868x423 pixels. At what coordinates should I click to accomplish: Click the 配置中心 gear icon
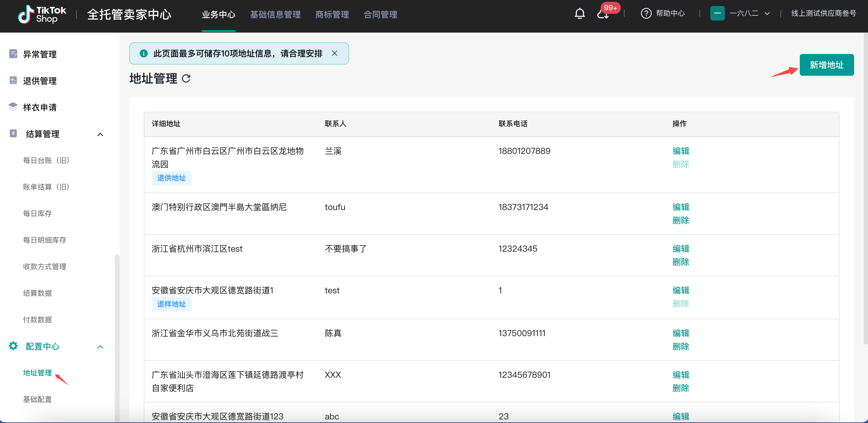pos(13,345)
